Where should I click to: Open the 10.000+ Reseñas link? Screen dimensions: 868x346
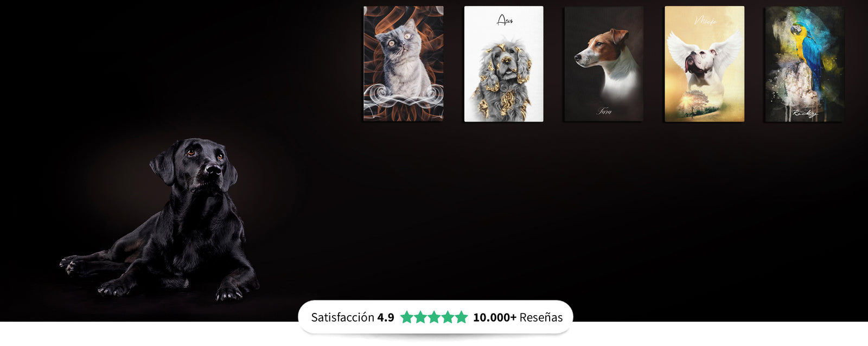click(x=518, y=317)
